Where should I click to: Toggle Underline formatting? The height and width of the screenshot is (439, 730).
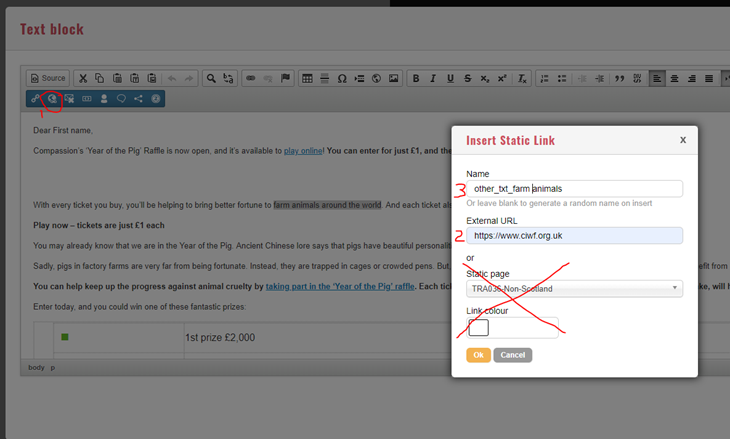coord(450,78)
